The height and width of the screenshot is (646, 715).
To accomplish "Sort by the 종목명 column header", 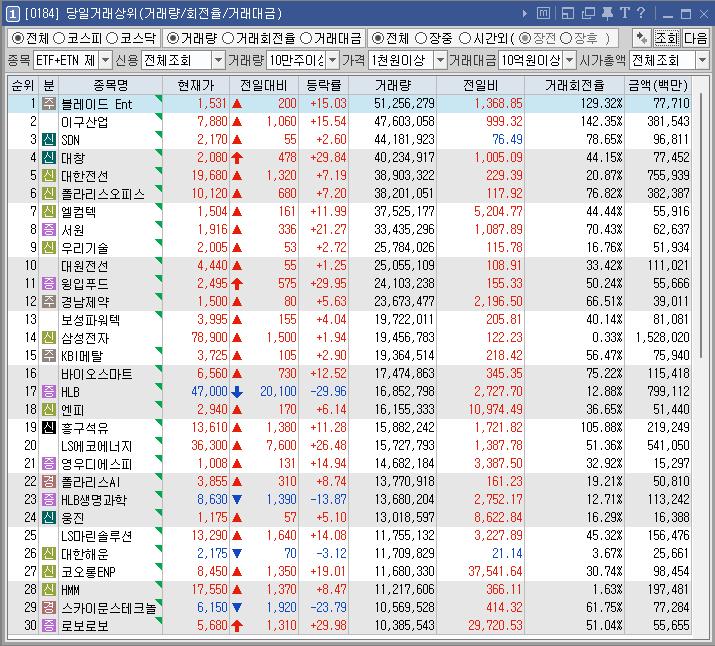I will (110, 85).
